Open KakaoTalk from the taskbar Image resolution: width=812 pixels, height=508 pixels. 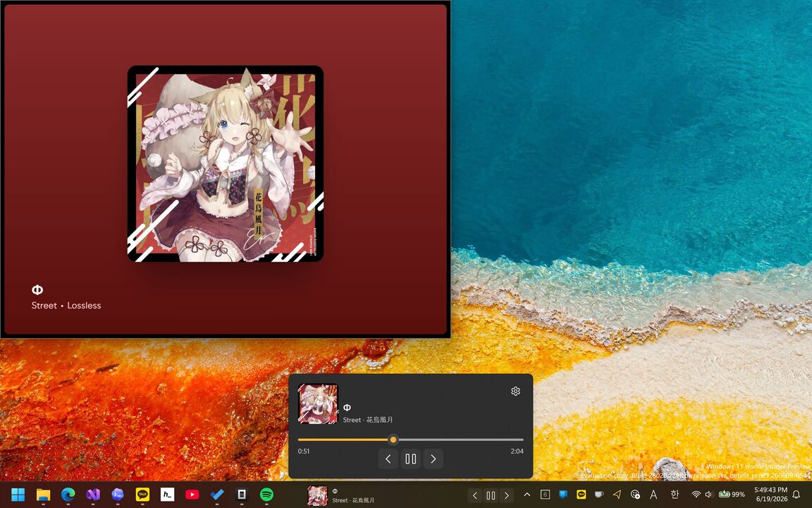[x=142, y=495]
